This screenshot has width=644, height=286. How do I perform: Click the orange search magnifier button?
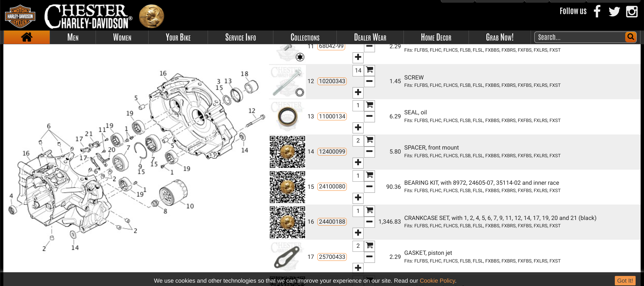(x=631, y=37)
